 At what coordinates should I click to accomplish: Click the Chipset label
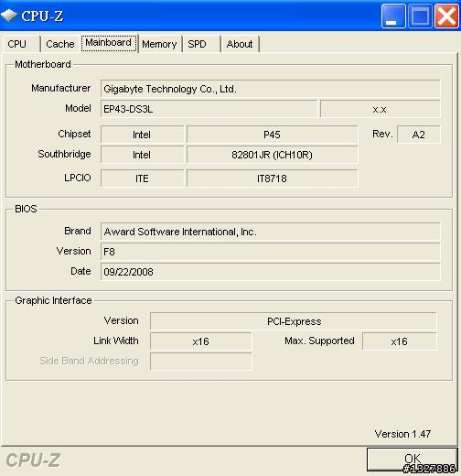click(74, 134)
